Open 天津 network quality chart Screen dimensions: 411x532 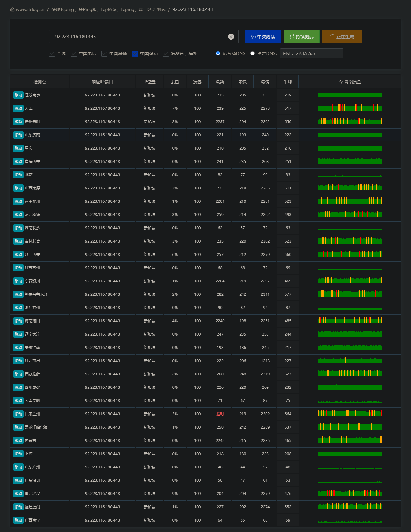click(350, 108)
